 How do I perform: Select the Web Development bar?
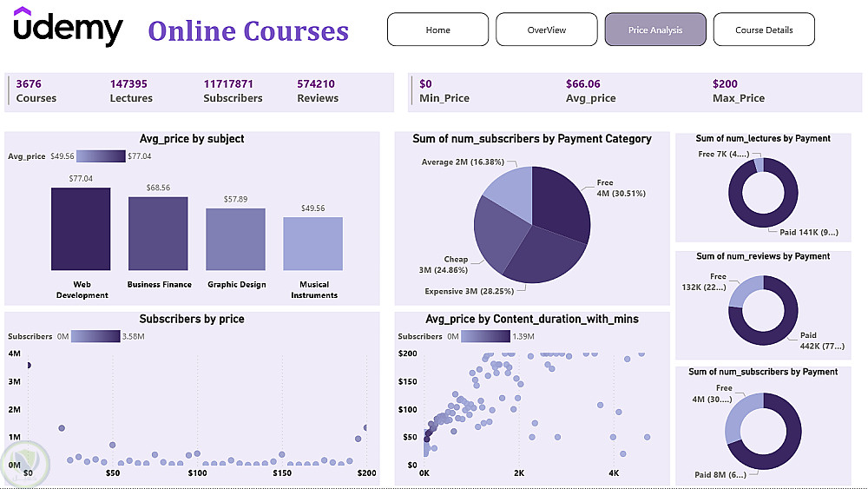[81, 228]
